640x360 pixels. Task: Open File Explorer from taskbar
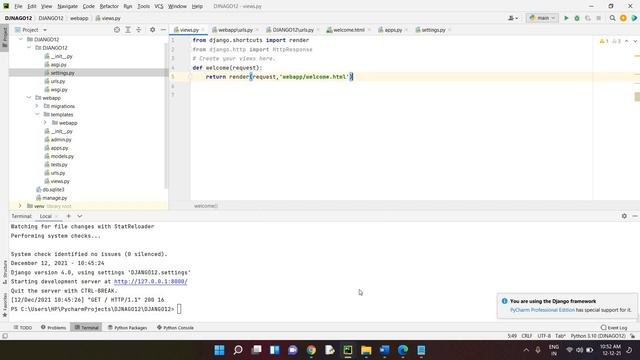click(366, 350)
